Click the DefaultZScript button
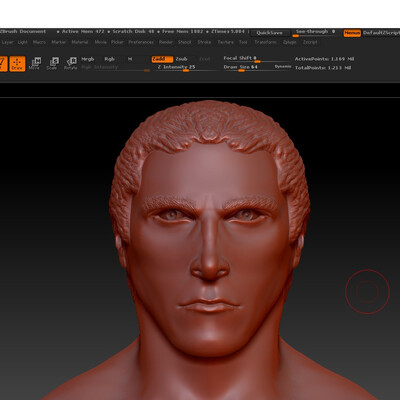 tap(381, 33)
